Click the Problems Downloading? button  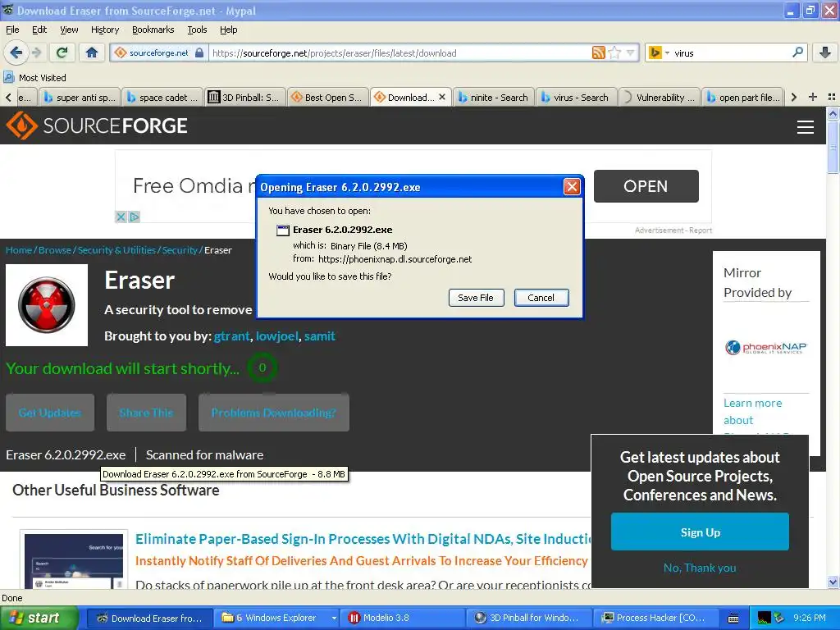coord(274,413)
